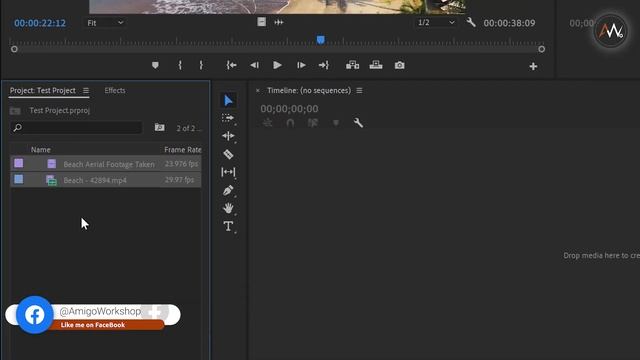Go to In point

coord(231,65)
